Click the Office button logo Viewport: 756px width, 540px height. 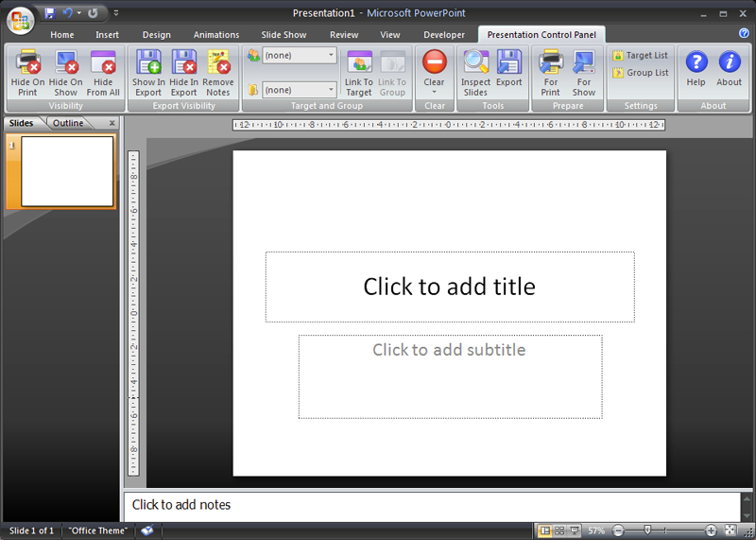click(x=20, y=21)
